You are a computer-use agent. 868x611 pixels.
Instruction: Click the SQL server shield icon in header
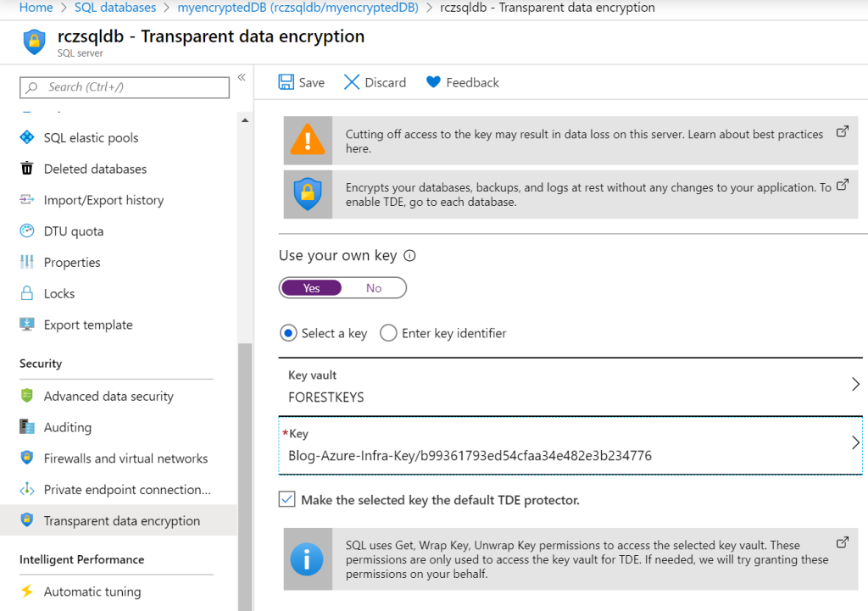[x=34, y=42]
